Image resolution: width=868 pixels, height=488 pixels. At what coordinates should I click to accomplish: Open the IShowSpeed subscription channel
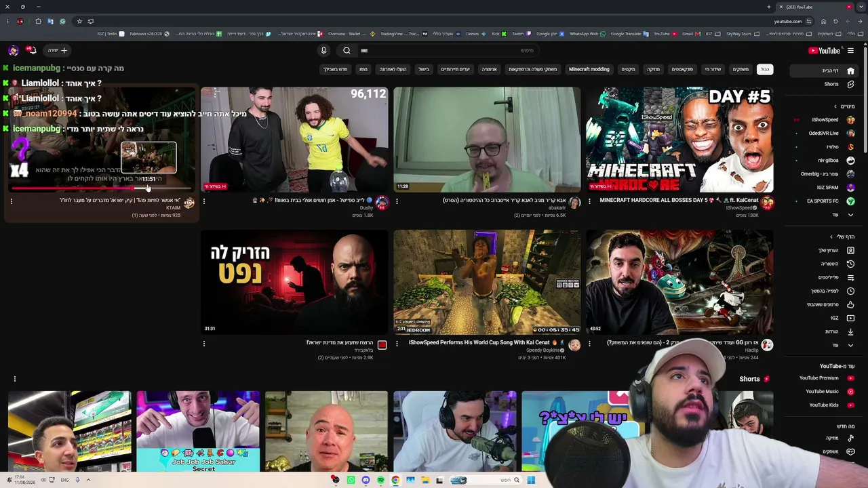point(825,120)
